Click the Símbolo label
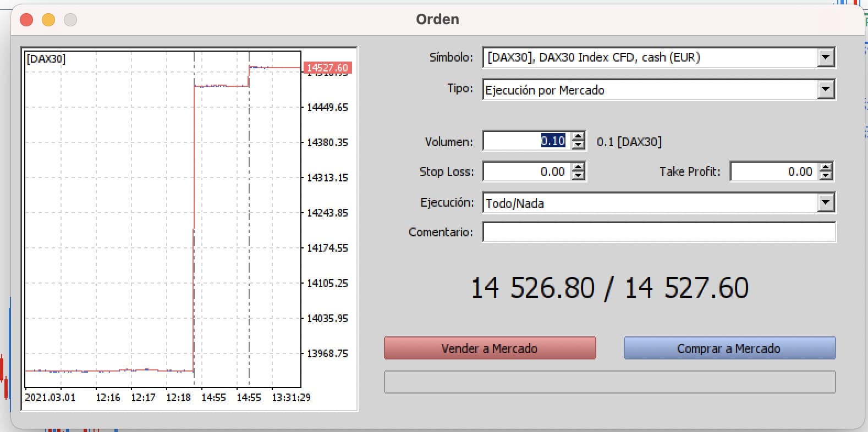This screenshot has height=432, width=868. pos(451,57)
